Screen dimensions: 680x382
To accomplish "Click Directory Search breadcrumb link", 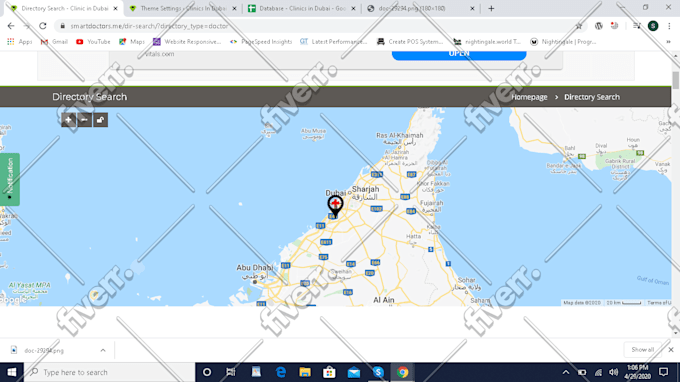I will click(x=592, y=97).
